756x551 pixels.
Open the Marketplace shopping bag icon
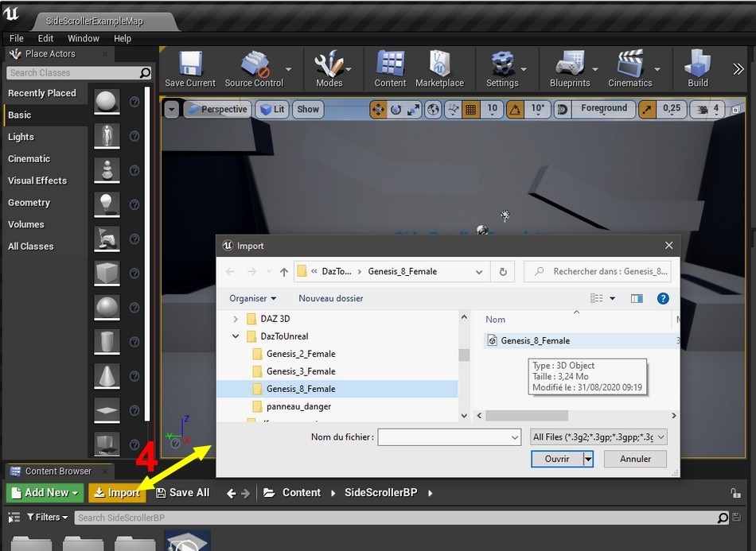pyautogui.click(x=439, y=64)
